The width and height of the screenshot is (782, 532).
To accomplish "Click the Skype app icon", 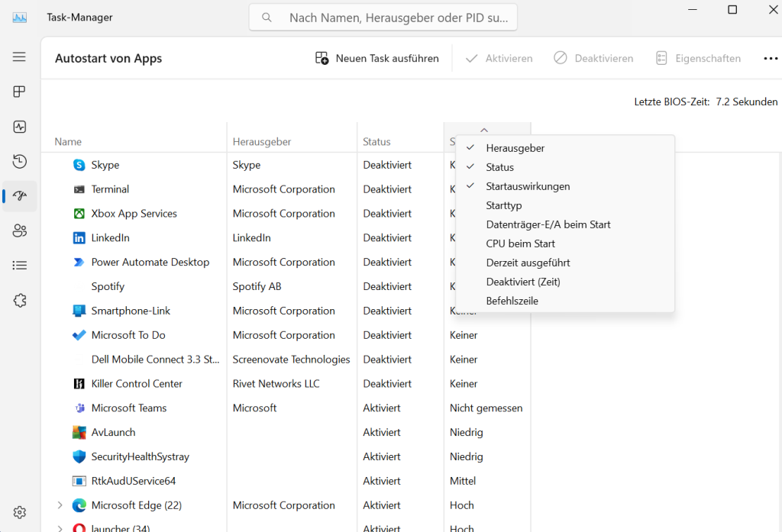I will coord(79,165).
